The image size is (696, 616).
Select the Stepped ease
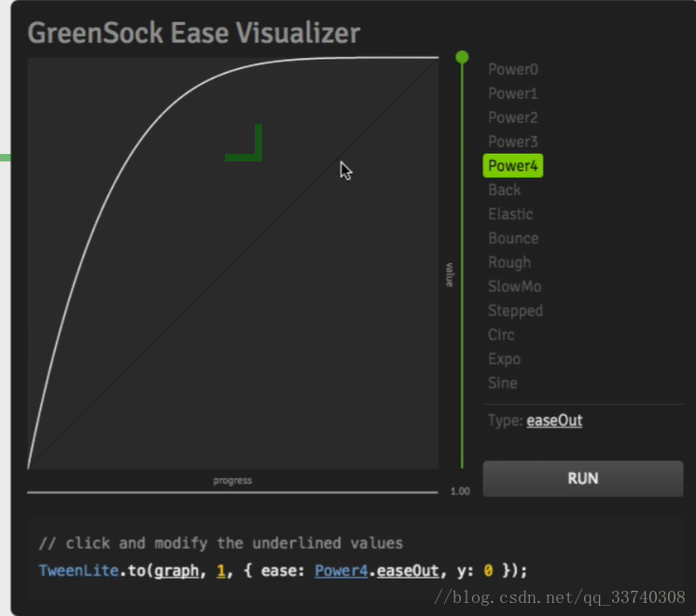(515, 311)
